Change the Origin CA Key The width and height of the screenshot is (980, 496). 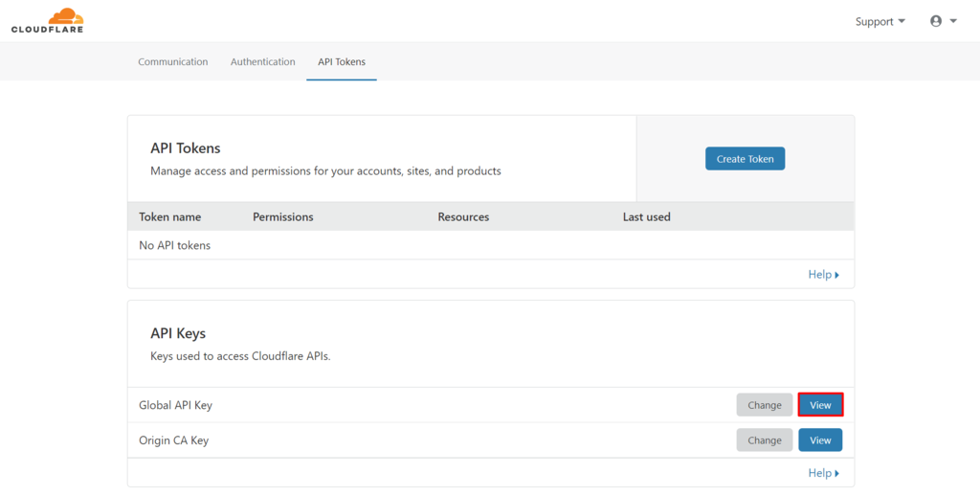click(x=765, y=440)
